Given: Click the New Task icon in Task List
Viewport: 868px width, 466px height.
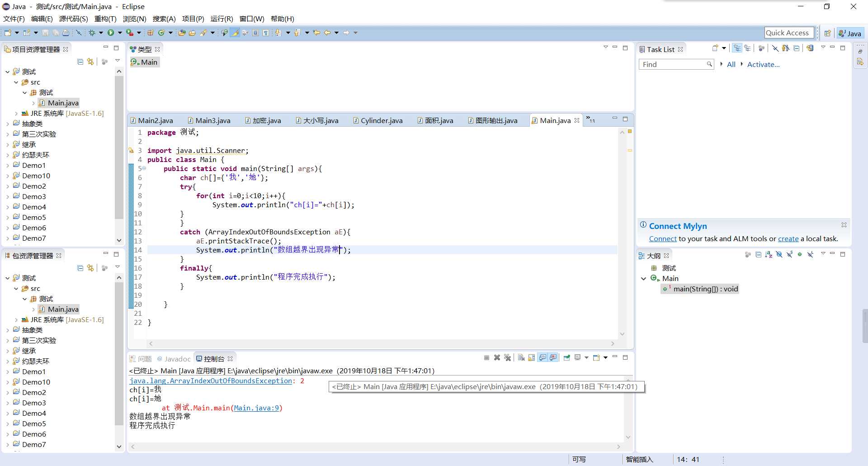Looking at the screenshot, I should pyautogui.click(x=715, y=48).
